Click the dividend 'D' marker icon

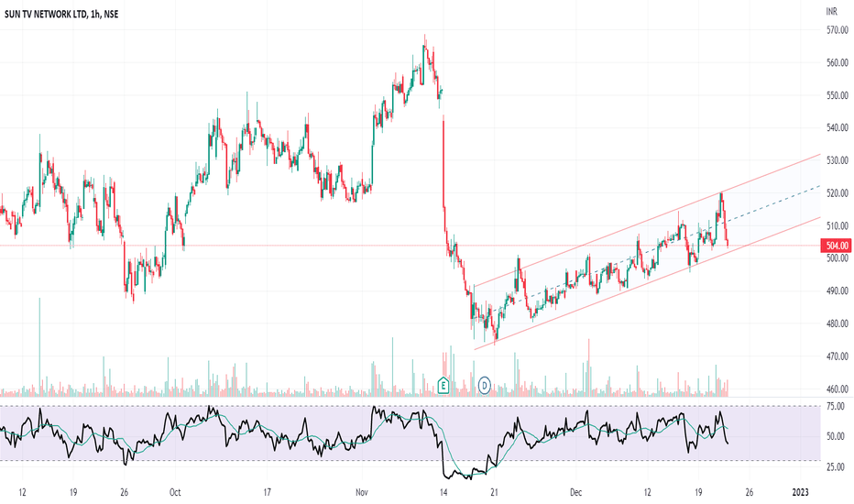click(x=484, y=386)
